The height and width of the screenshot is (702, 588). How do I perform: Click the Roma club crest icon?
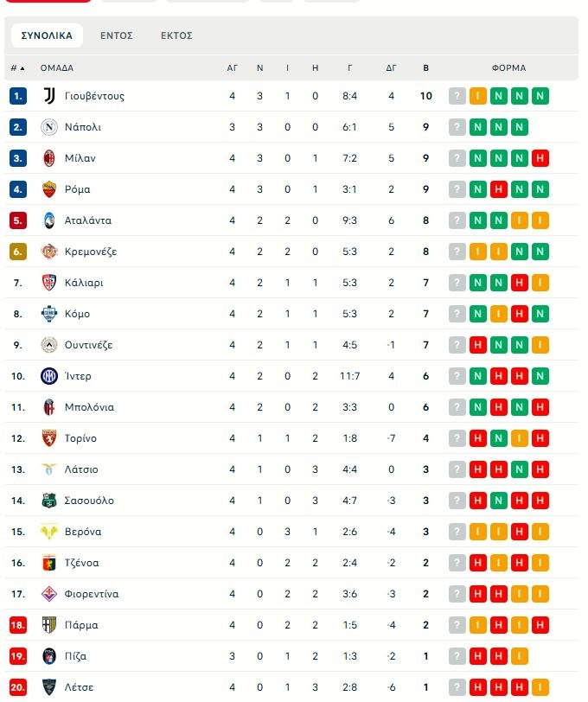tap(49, 189)
